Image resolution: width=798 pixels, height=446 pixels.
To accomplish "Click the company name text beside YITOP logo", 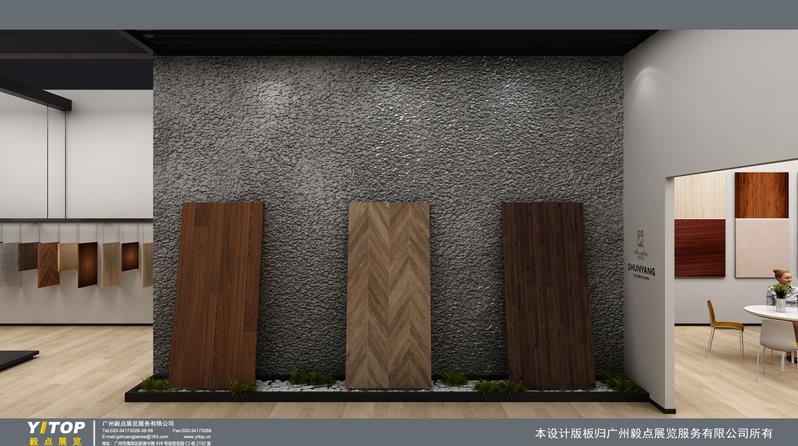I will pos(139,423).
